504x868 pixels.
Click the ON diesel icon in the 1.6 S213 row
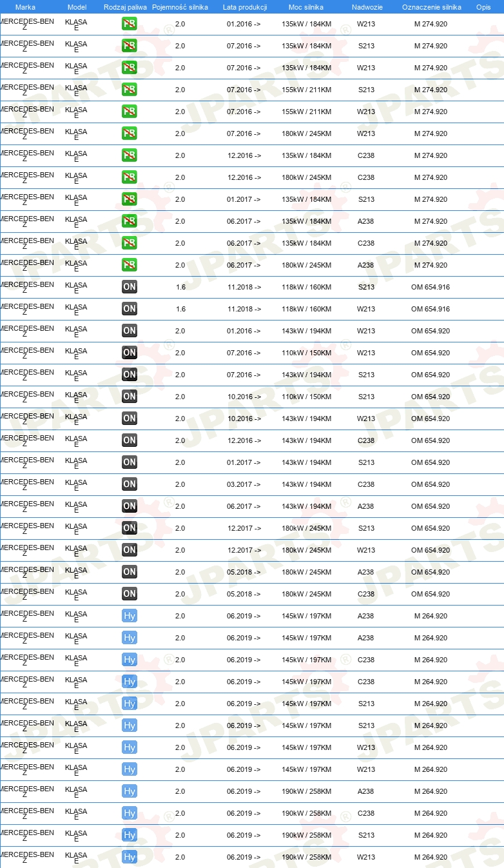[x=130, y=287]
